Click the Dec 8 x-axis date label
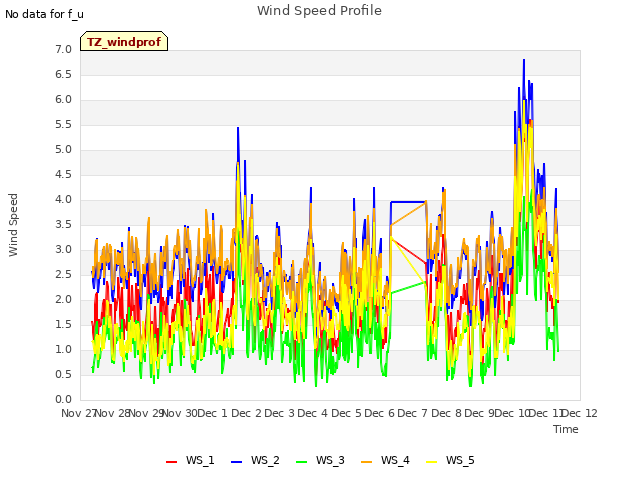640x480 pixels. (x=447, y=413)
